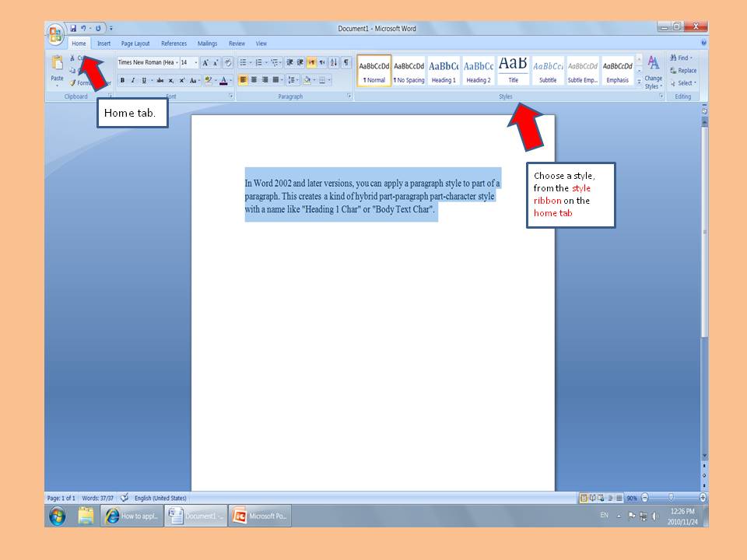747x560 pixels.
Task: Open Microsoft PowerPoint from the taskbar
Action: [260, 516]
